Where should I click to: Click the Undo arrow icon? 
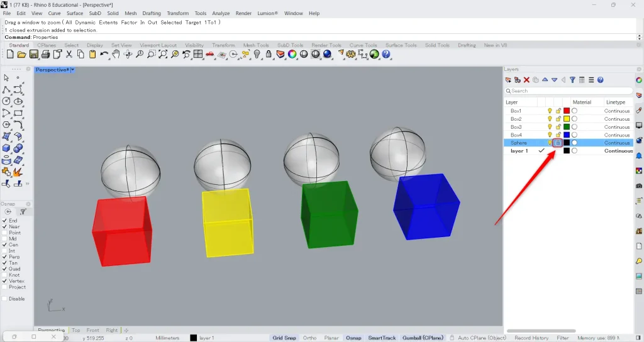pos(104,55)
